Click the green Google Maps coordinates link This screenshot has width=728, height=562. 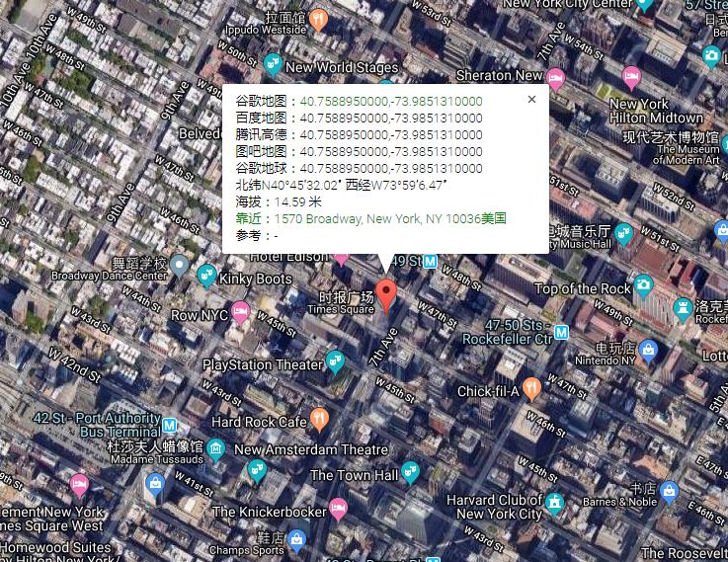tap(391, 101)
